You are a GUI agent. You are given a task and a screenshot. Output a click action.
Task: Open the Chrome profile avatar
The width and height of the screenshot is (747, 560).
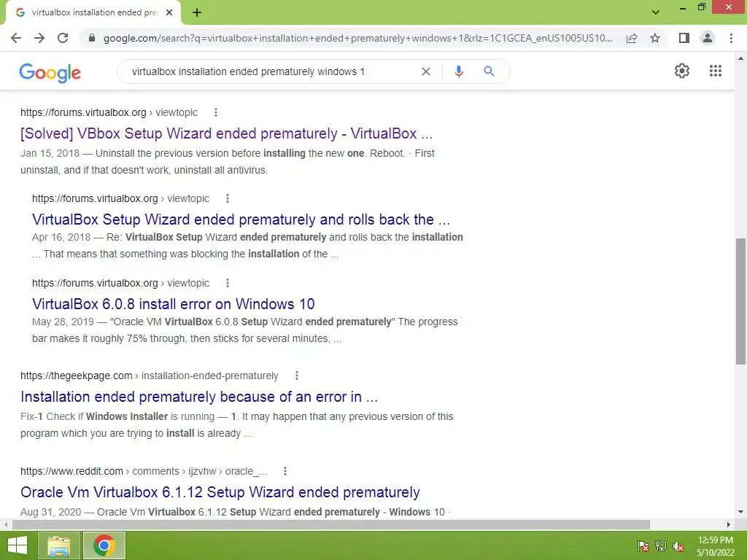point(708,38)
